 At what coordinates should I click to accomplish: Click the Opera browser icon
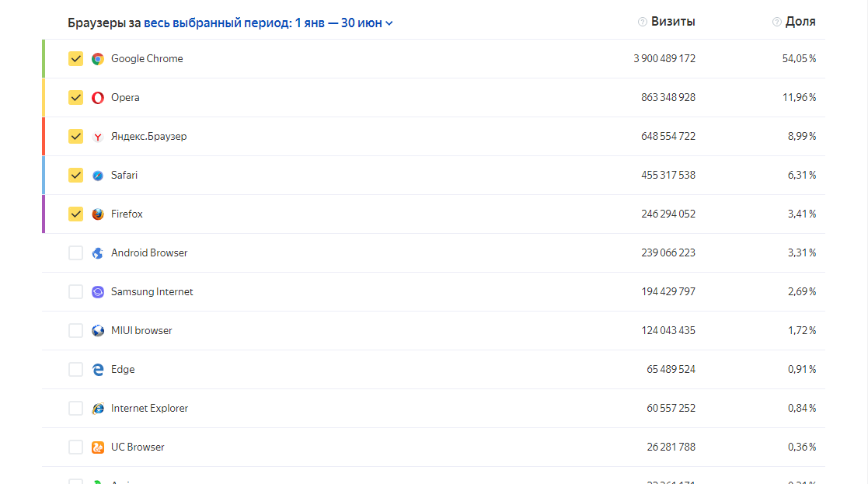click(98, 98)
